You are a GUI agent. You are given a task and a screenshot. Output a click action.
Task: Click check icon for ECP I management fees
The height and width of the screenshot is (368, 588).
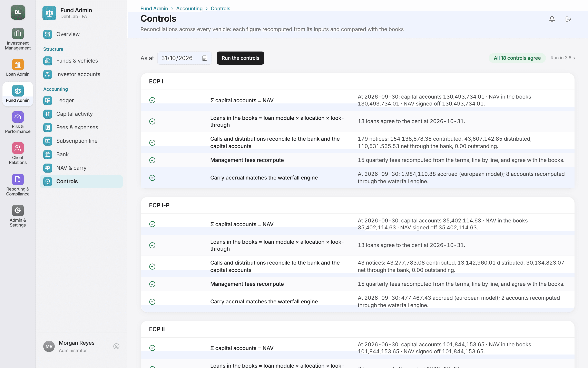point(152,160)
